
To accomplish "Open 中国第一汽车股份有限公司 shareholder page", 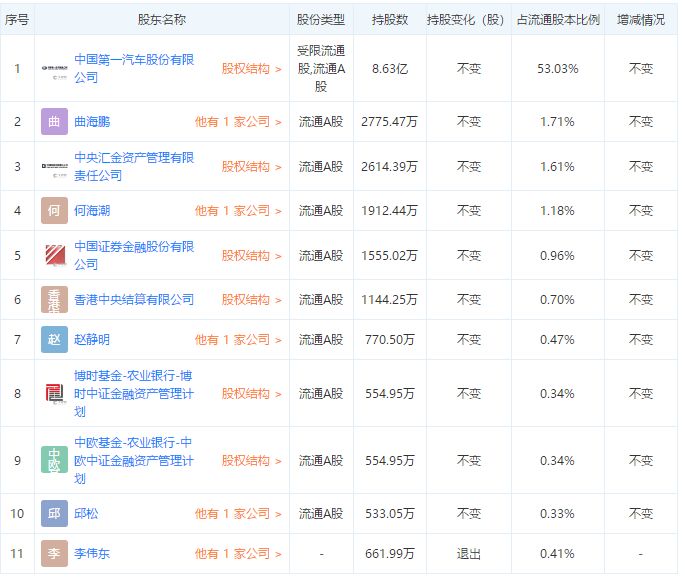I will pyautogui.click(x=134, y=69).
